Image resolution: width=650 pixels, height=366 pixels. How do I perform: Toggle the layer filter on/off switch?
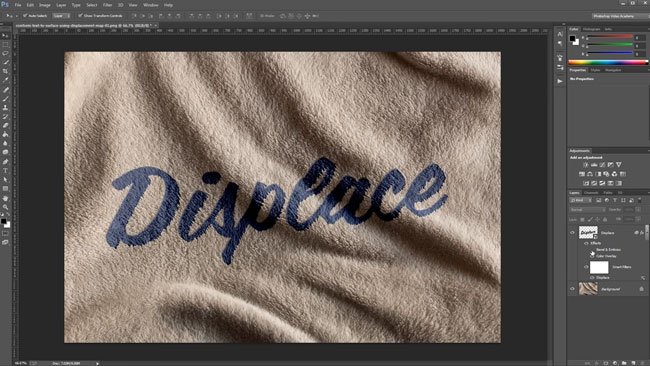tap(640, 200)
